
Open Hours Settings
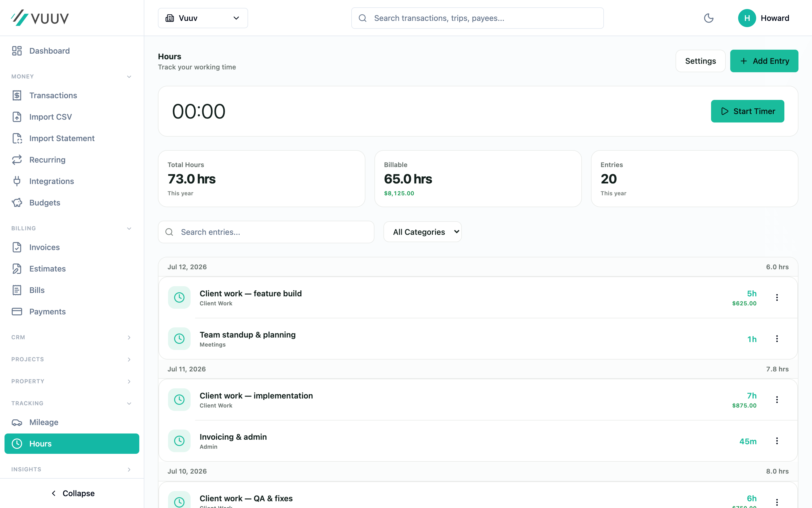tap(700, 61)
